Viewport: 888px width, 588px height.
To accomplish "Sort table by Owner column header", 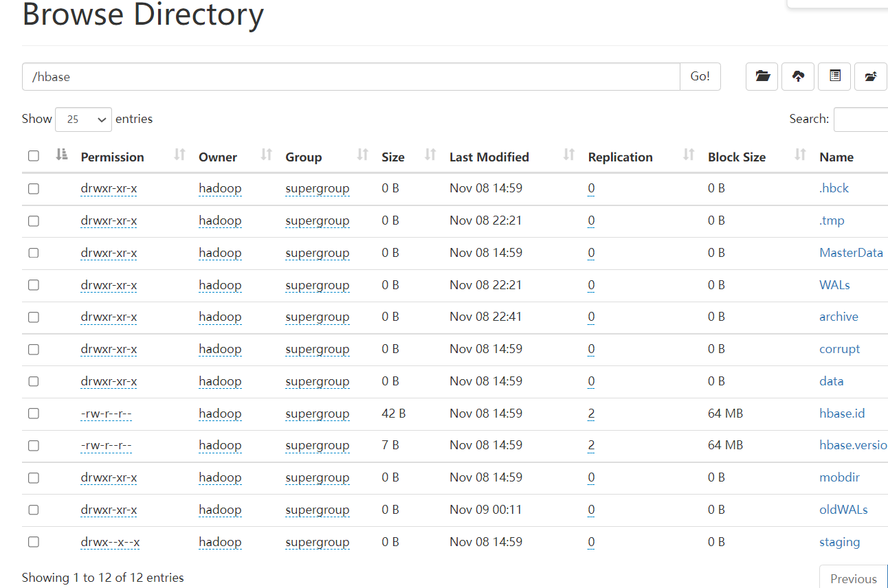I will coord(218,157).
